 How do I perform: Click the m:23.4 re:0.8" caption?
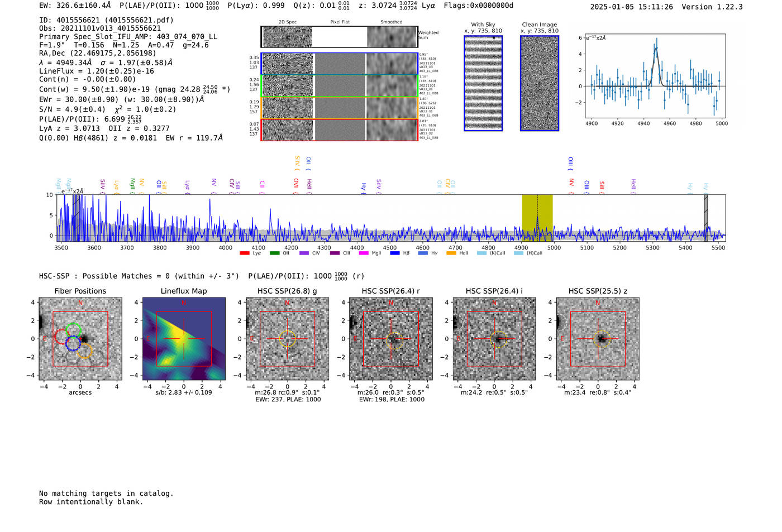(x=598, y=392)
